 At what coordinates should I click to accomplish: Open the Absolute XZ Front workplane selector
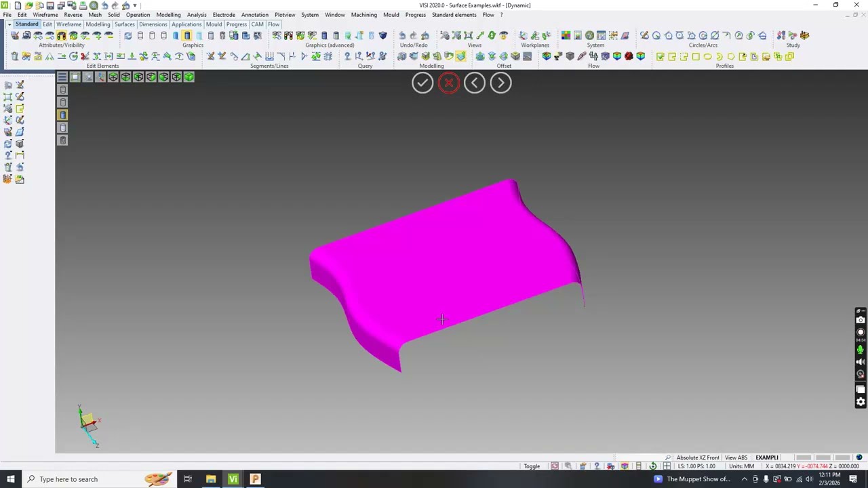coord(697,457)
